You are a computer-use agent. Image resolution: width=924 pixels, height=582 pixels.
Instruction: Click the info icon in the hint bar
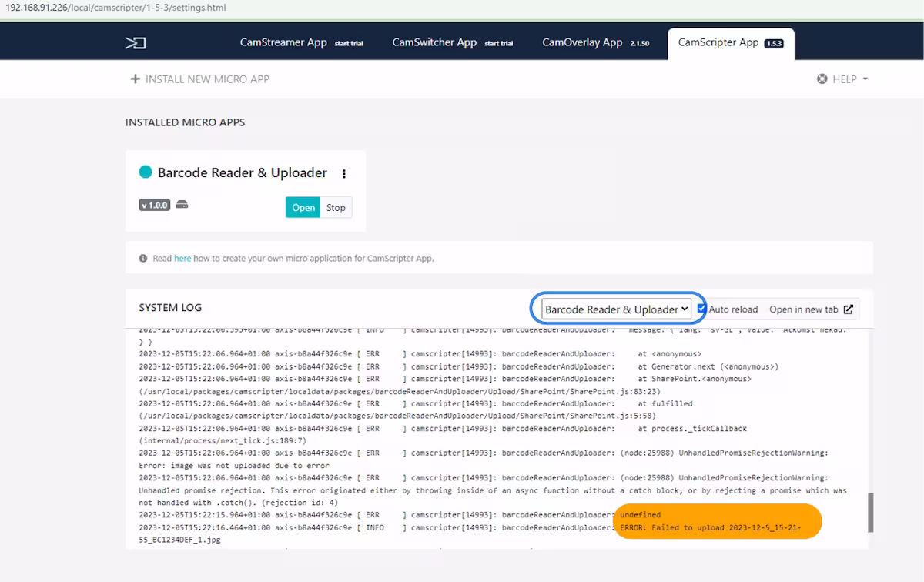click(x=143, y=259)
